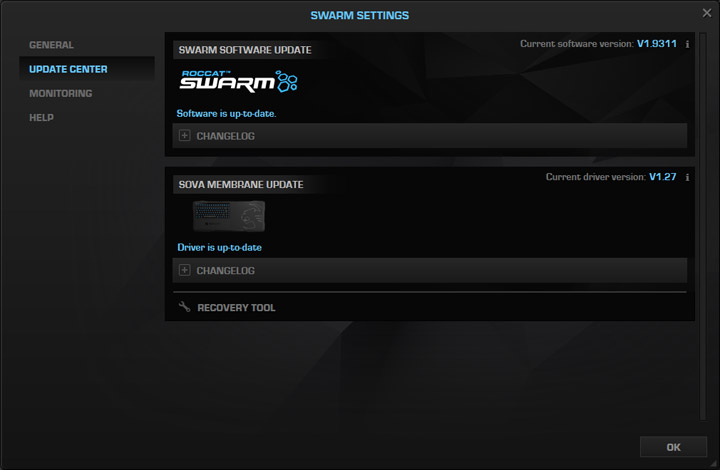Click the 'Swarm Settings' window title

[x=360, y=15]
